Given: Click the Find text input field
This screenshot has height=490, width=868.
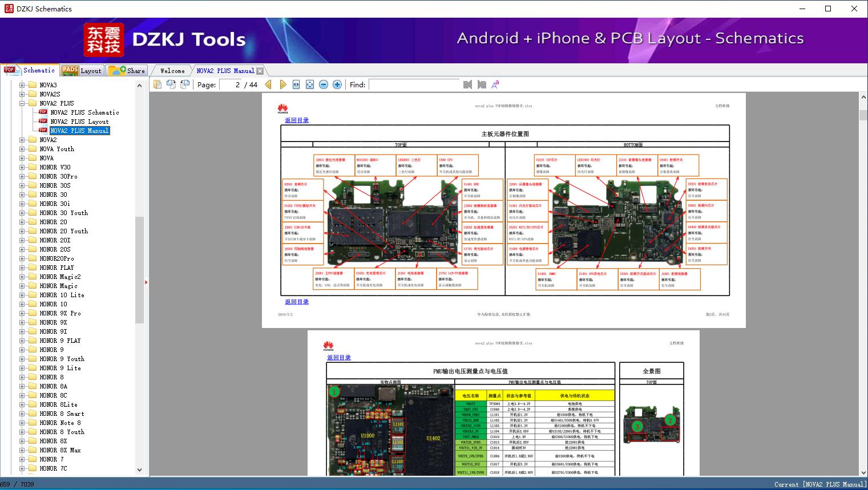Looking at the screenshot, I should [414, 84].
